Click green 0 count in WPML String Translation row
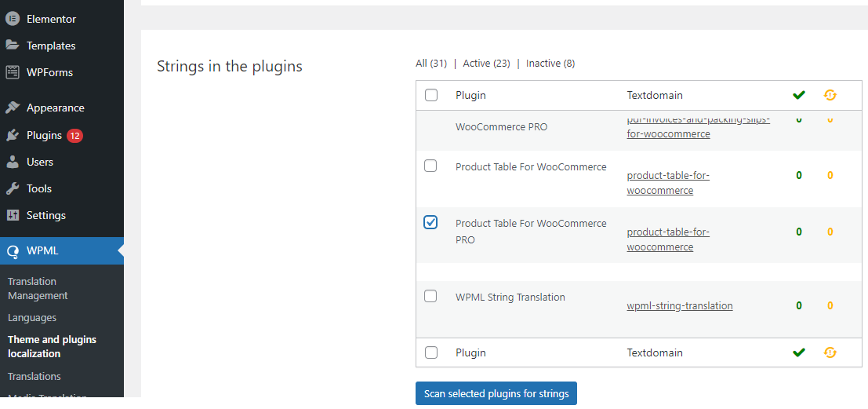The height and width of the screenshot is (409, 868). 799,305
